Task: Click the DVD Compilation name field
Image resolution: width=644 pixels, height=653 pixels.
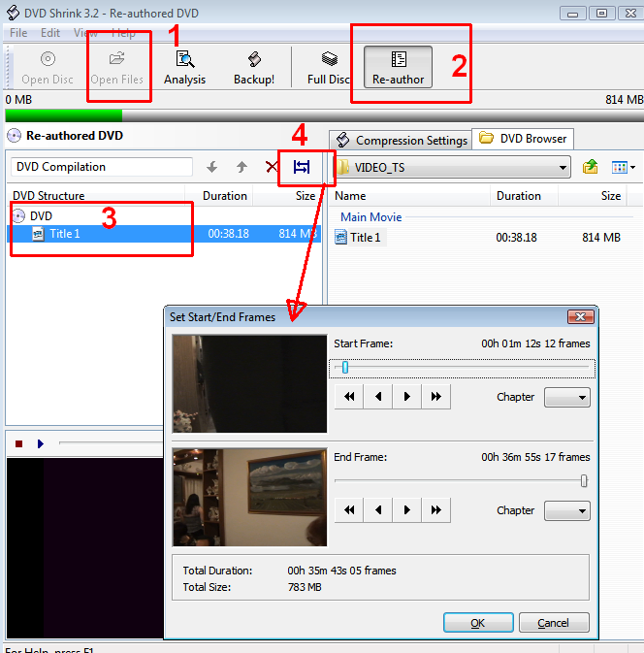Action: 102,167
